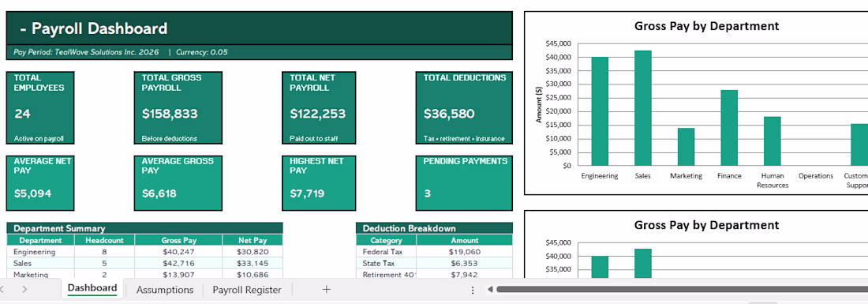Click the bottom Gross Pay by Department chart title

click(706, 225)
